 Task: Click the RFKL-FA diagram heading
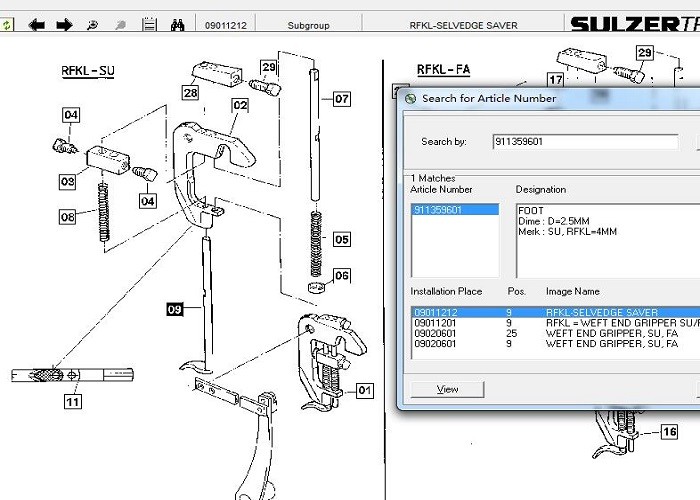[x=443, y=70]
